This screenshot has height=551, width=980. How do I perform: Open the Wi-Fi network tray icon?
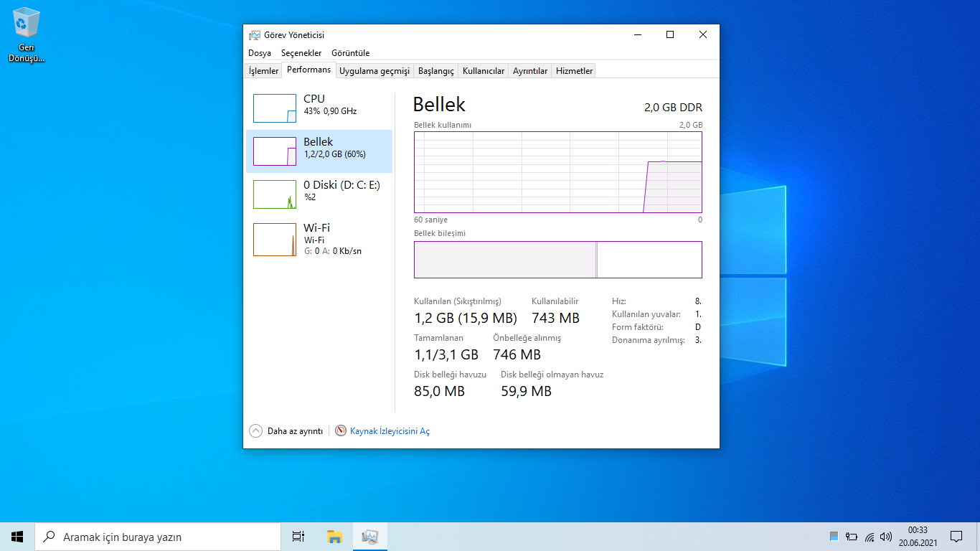pyautogui.click(x=870, y=536)
